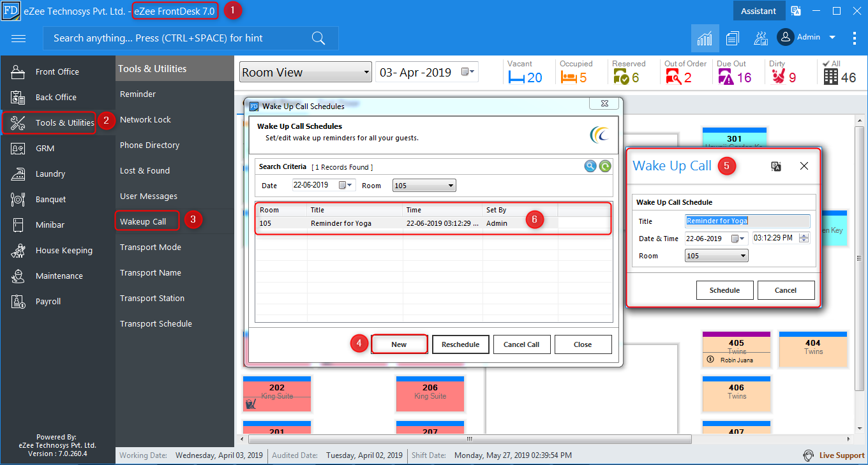Click the Title field with Reminder for Yoga
Viewport: 868px width, 465px height.
pos(748,221)
